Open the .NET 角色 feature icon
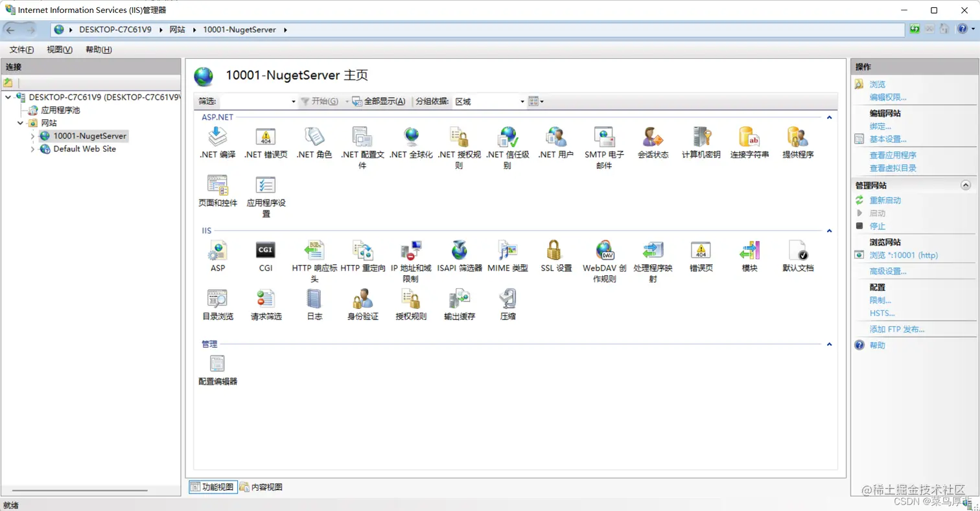 pyautogui.click(x=314, y=137)
